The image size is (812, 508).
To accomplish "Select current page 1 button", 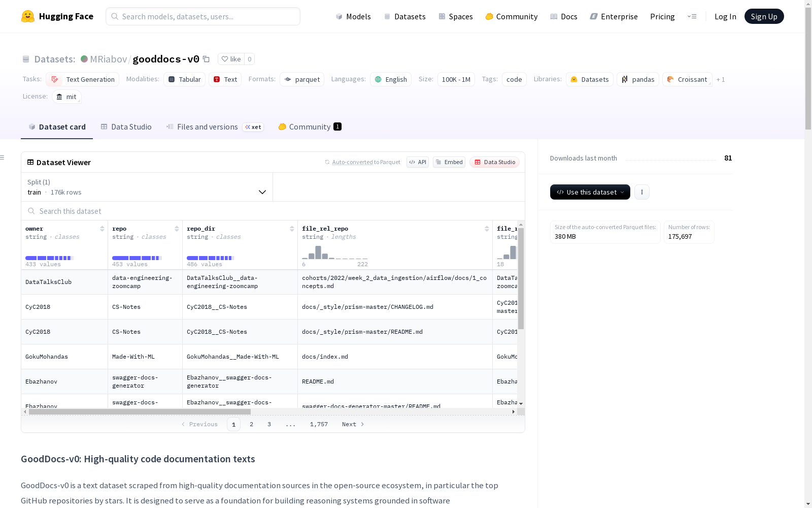I will [x=233, y=424].
